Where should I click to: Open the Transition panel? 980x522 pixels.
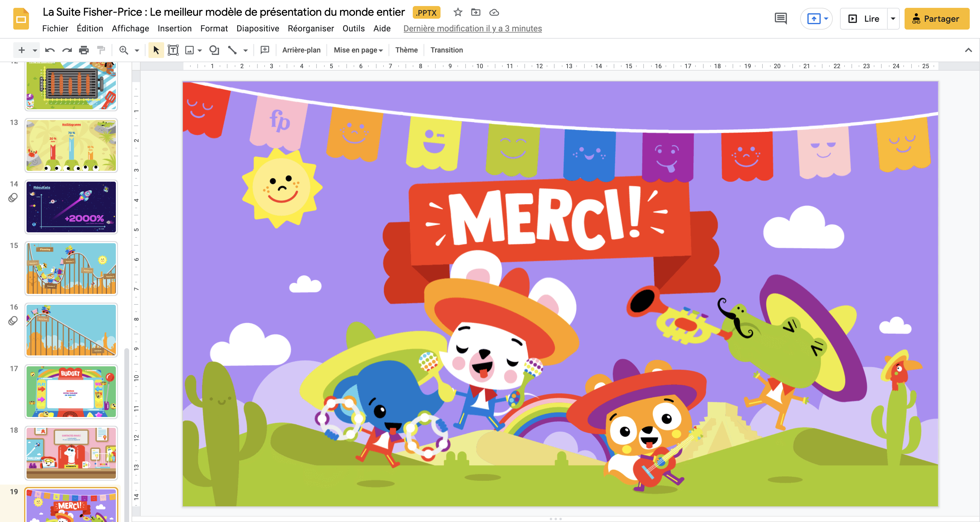click(447, 50)
